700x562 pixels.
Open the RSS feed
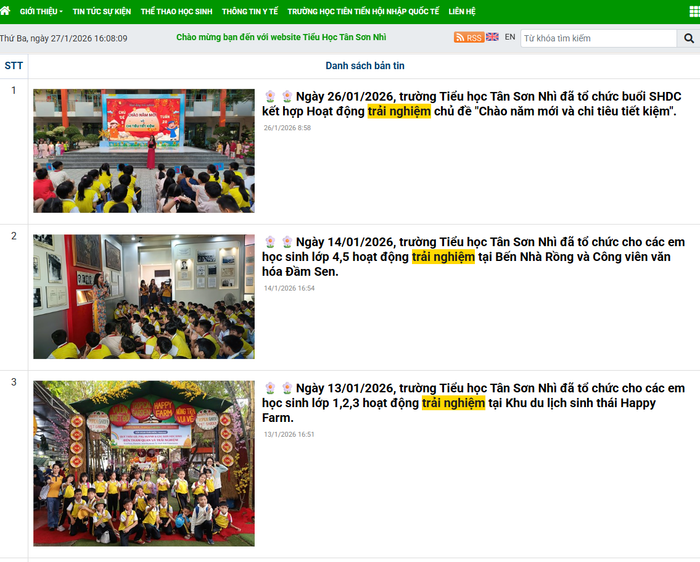click(469, 37)
